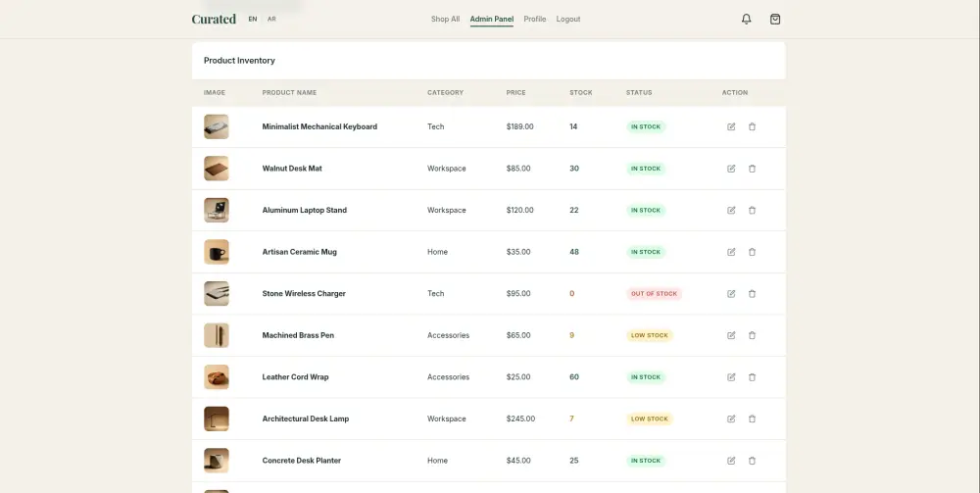Edit the Artisan Ceramic Mug item

coord(731,253)
